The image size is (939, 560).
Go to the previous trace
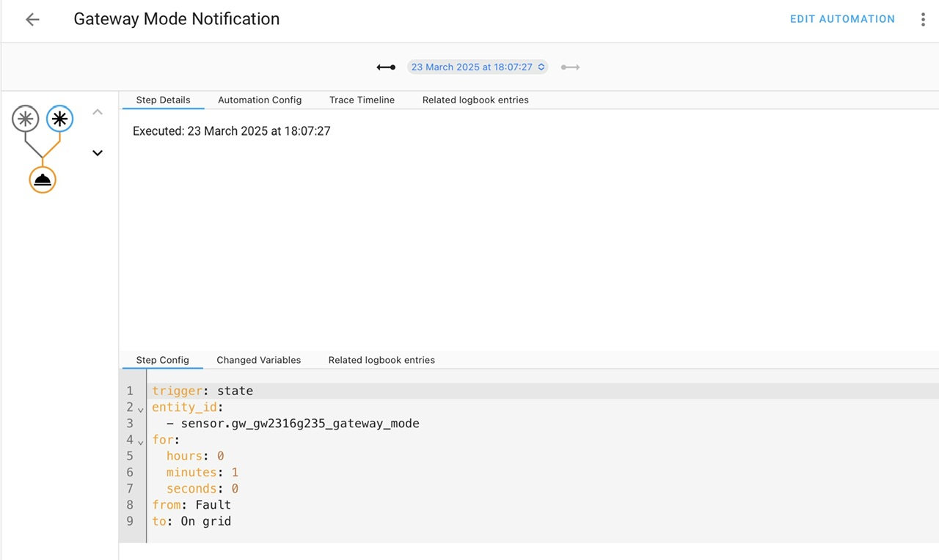(x=386, y=67)
